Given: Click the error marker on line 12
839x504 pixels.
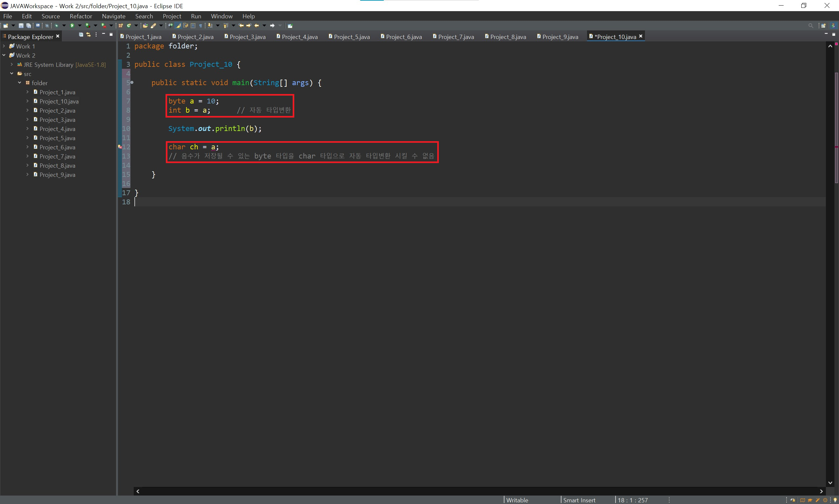Looking at the screenshot, I should [x=120, y=147].
